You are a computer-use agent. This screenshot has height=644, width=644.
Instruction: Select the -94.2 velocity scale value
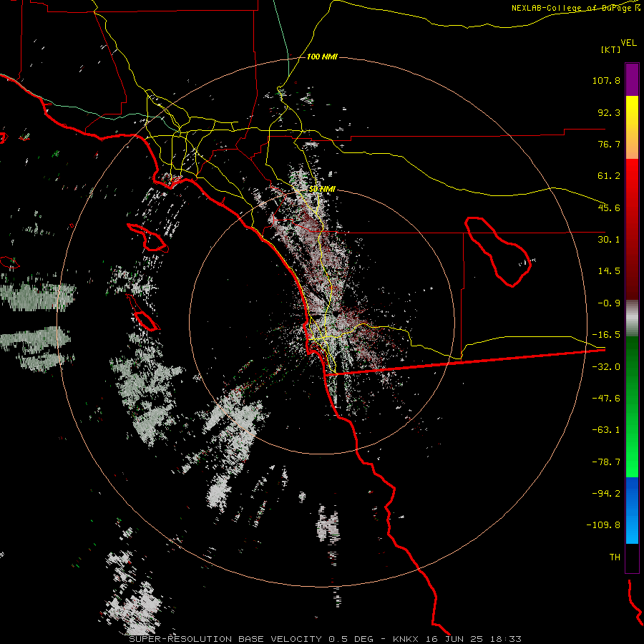(606, 493)
